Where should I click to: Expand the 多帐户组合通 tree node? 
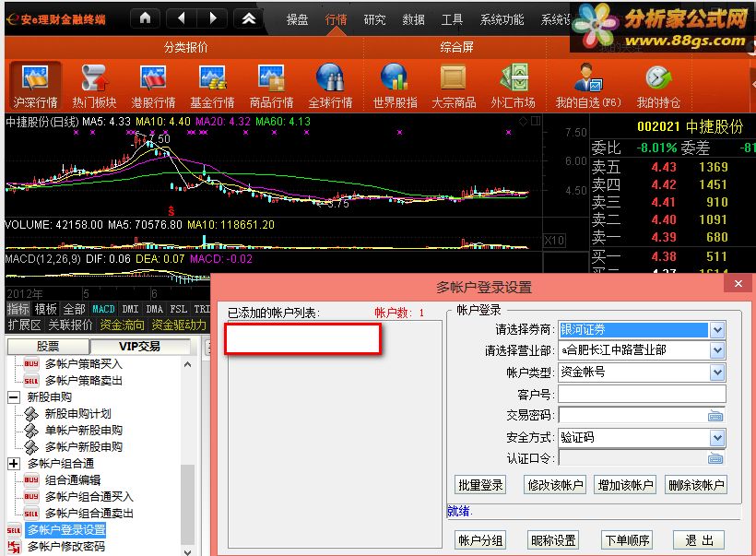tap(14, 464)
